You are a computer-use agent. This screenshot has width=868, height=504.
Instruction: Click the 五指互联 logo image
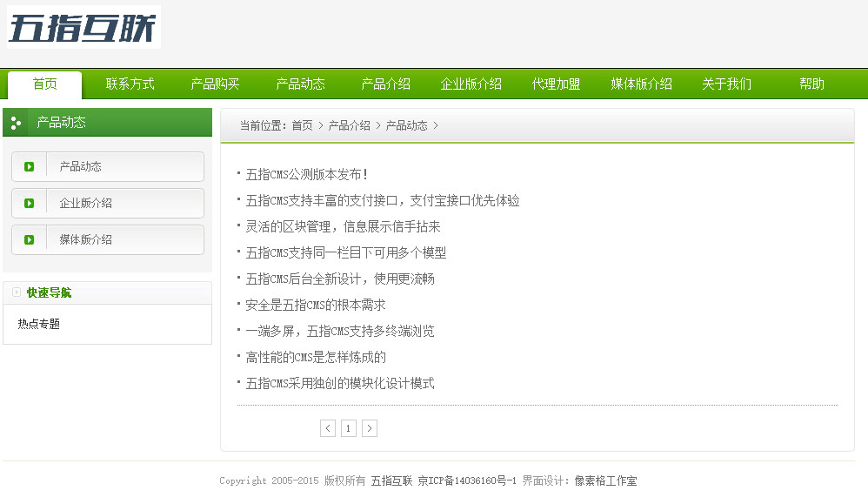coord(83,28)
